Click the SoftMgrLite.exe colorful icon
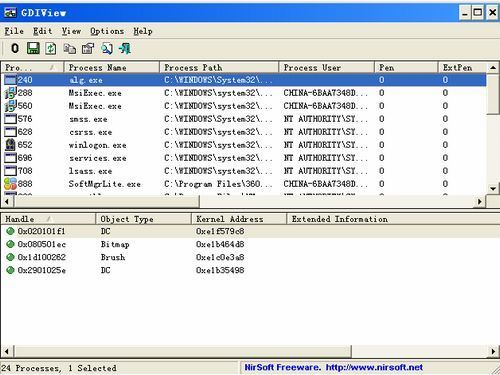Image resolution: width=500 pixels, height=375 pixels. tap(10, 184)
